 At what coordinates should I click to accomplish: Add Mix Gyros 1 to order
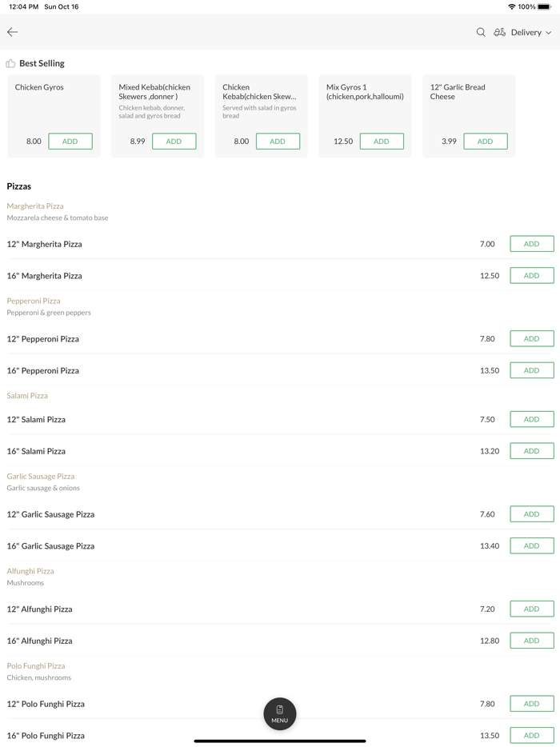click(382, 142)
